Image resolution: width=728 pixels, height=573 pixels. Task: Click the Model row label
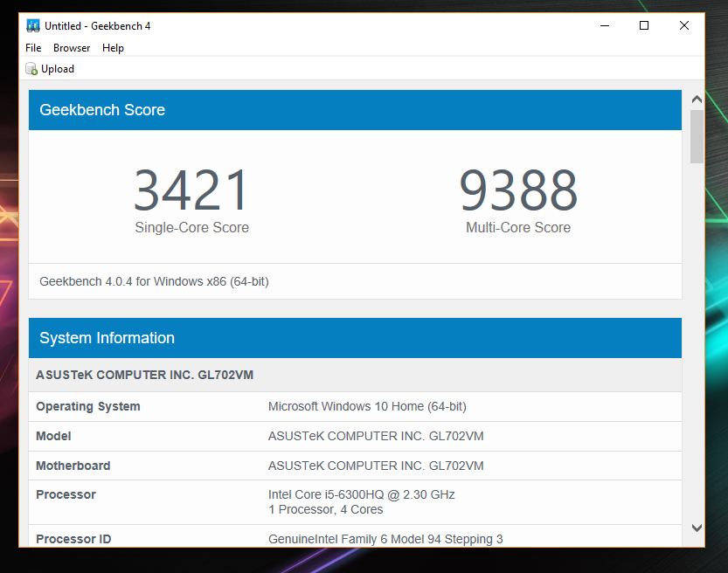pos(53,436)
